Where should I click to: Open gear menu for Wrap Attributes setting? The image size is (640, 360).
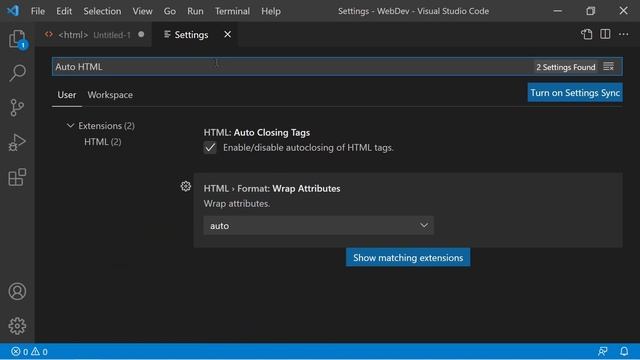[x=186, y=187]
